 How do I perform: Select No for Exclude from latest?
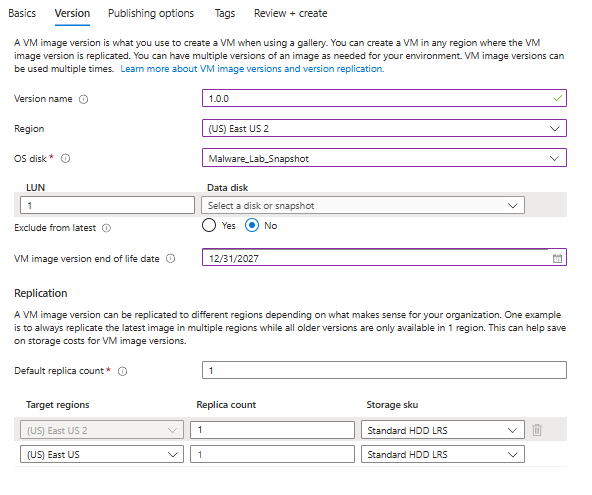point(252,225)
